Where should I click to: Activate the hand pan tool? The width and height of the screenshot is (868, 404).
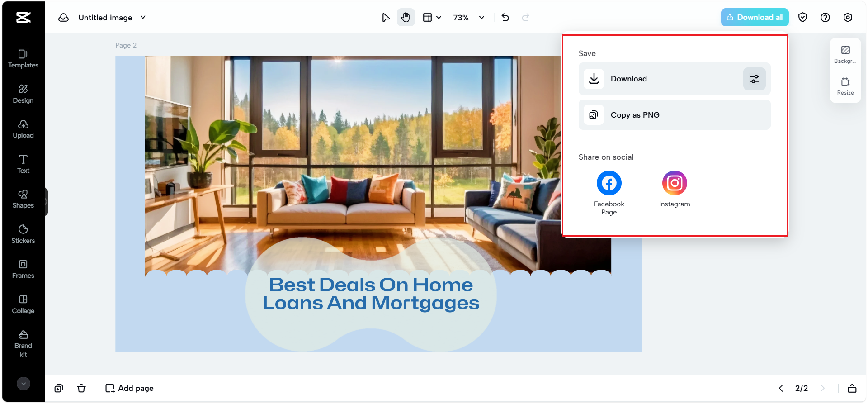pyautogui.click(x=406, y=18)
